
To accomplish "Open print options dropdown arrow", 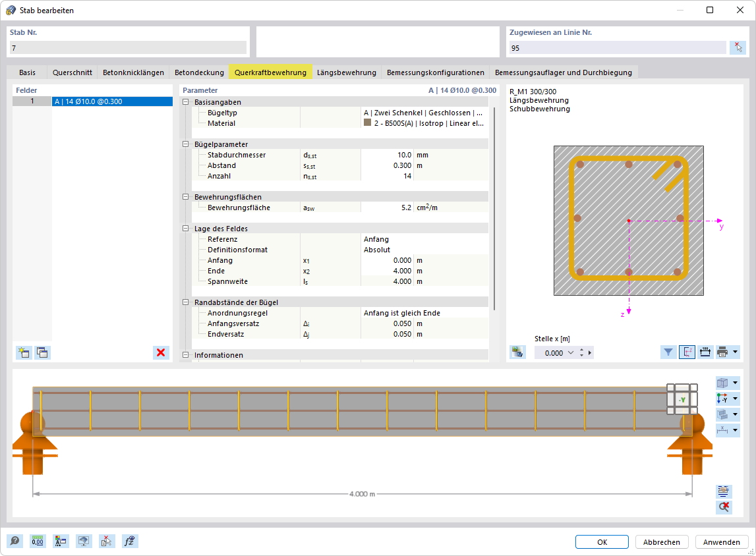I will click(736, 352).
